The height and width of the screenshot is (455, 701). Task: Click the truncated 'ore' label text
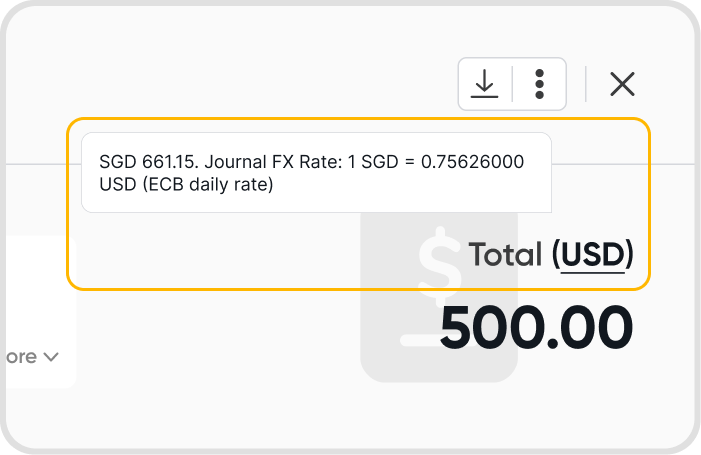pyautogui.click(x=21, y=357)
